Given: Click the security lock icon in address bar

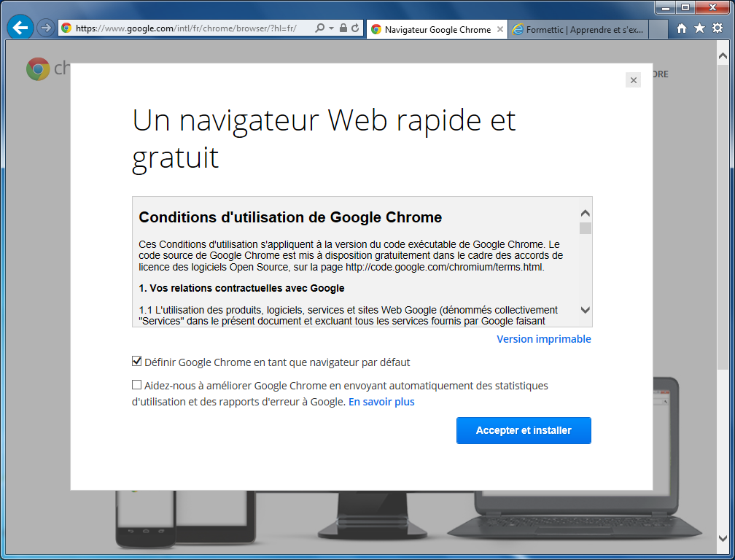Looking at the screenshot, I should 343,28.
